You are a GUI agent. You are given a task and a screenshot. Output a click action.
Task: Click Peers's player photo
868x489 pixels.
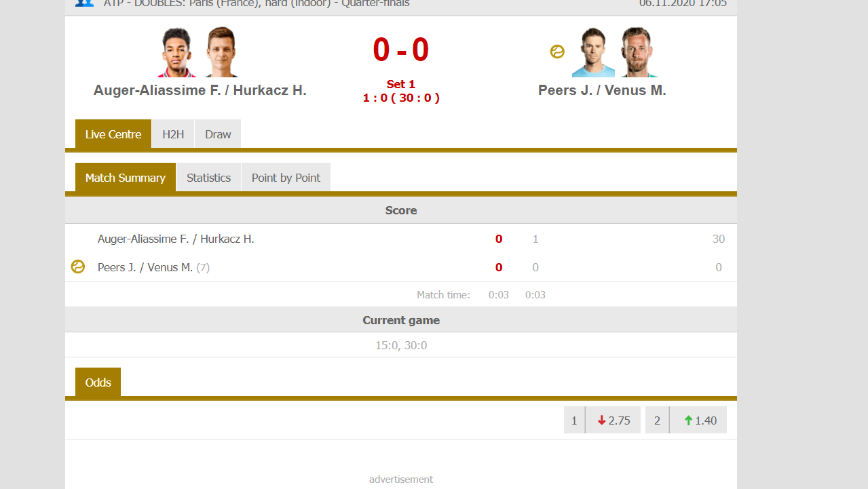(592, 52)
